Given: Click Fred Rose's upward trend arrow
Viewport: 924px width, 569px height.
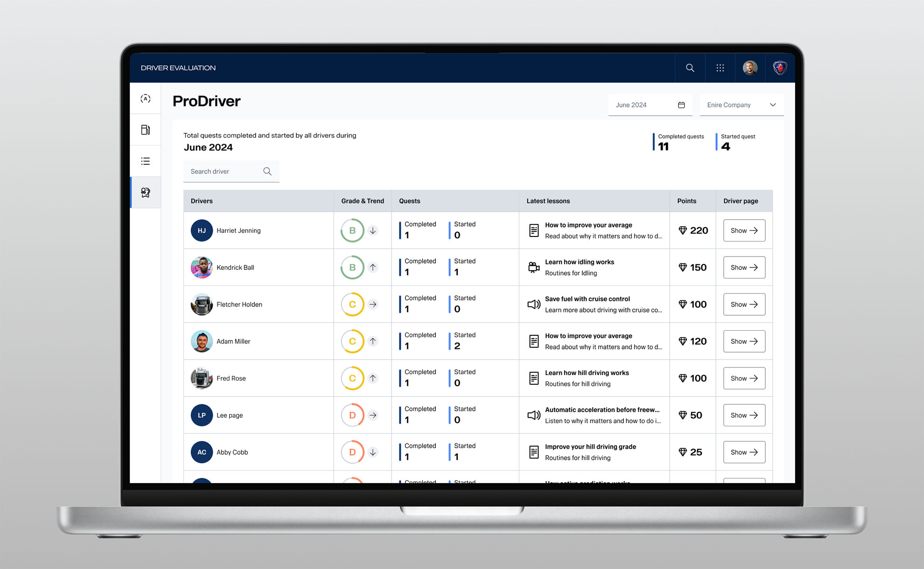Looking at the screenshot, I should click(x=373, y=378).
